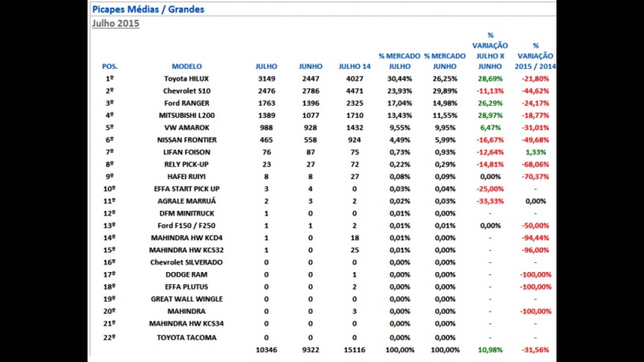Viewport: 644px width, 362px height.
Task: Click Hafei Ruiyi variation -70,37%
Action: (x=535, y=176)
